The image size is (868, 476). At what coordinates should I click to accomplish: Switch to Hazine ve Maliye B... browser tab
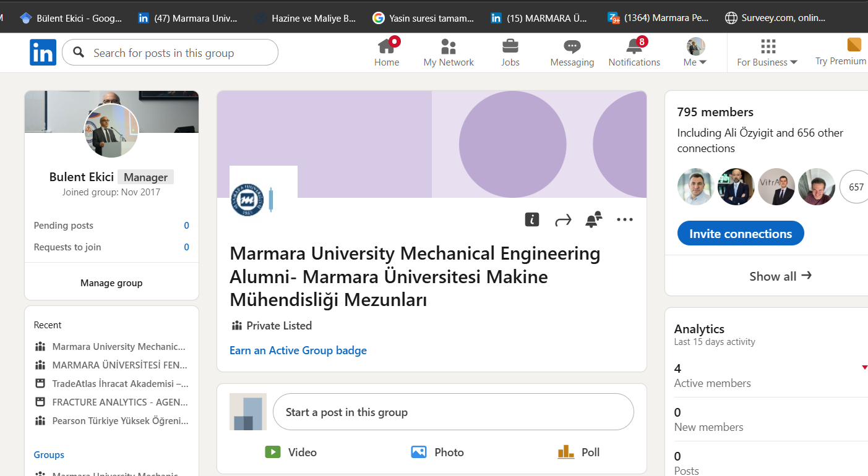tap(306, 18)
